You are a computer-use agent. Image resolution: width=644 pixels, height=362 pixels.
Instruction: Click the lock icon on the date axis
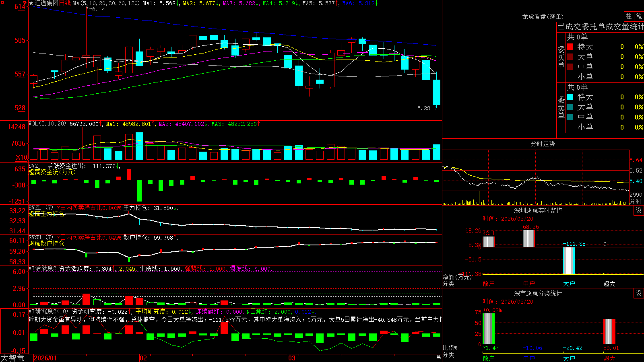[438, 357]
